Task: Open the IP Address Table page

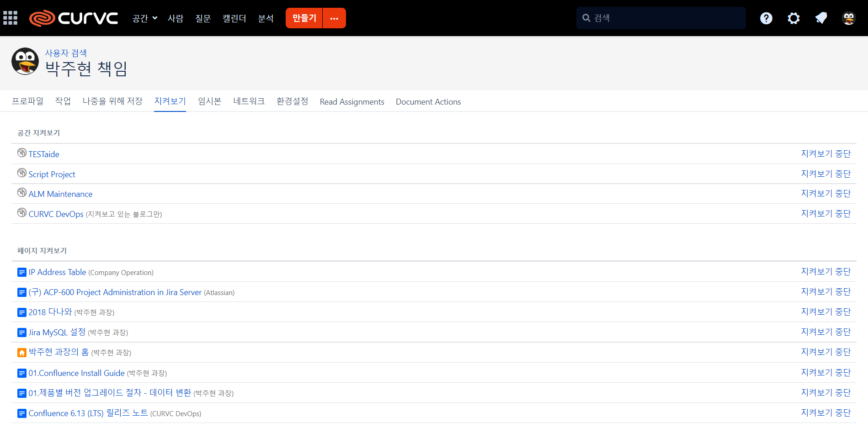Action: pyautogui.click(x=57, y=272)
